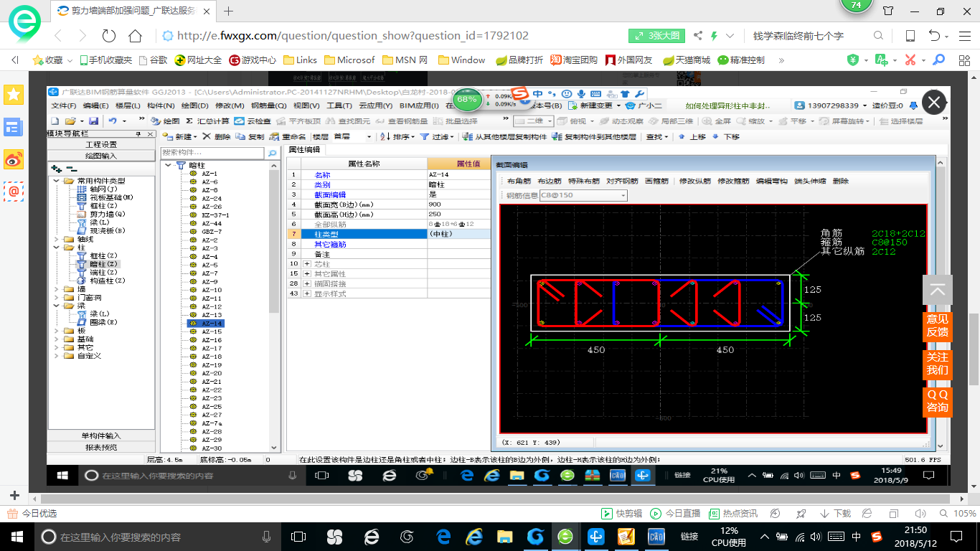The image size is (980, 551).
Task: Open the 工具(T) menu
Action: pos(339,105)
